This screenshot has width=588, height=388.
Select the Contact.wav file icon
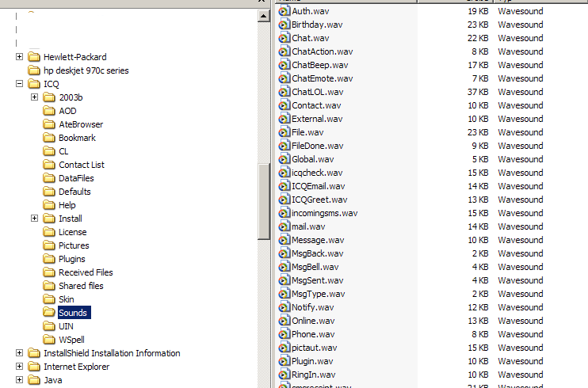[x=284, y=106]
